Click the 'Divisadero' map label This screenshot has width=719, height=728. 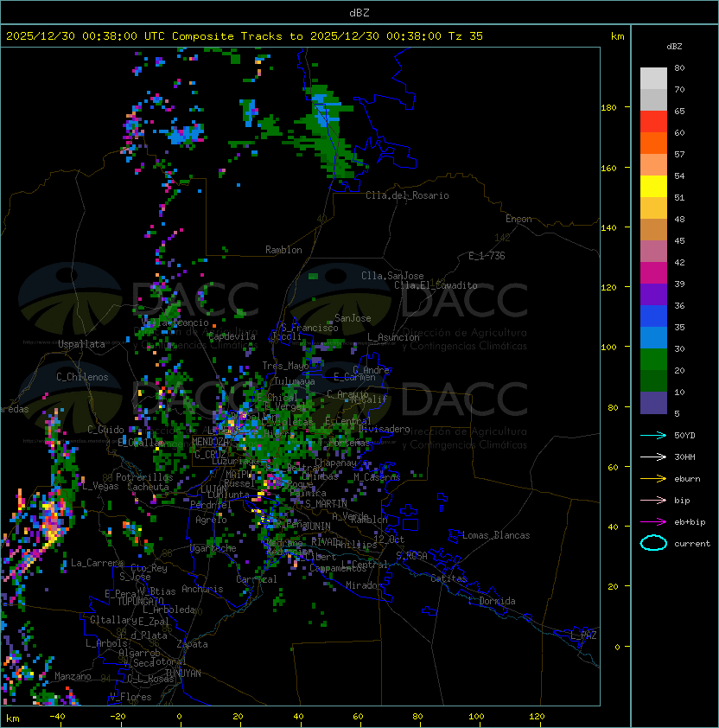(384, 429)
